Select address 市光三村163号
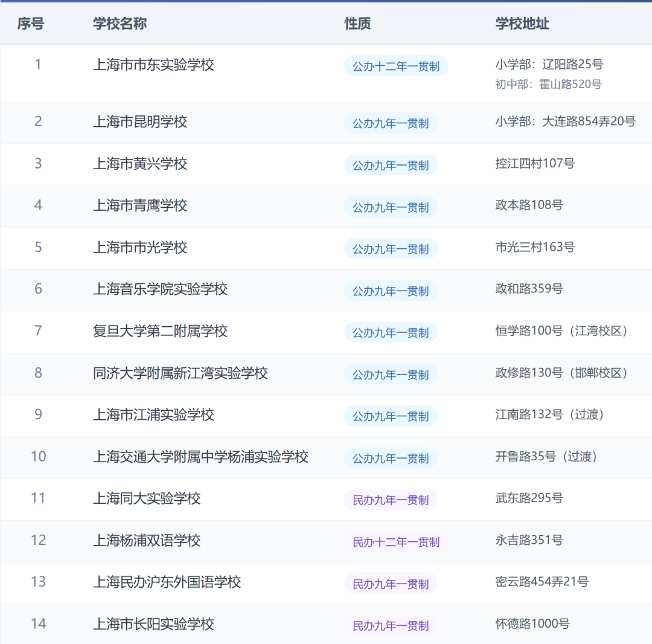This screenshot has height=644, width=652. (535, 246)
